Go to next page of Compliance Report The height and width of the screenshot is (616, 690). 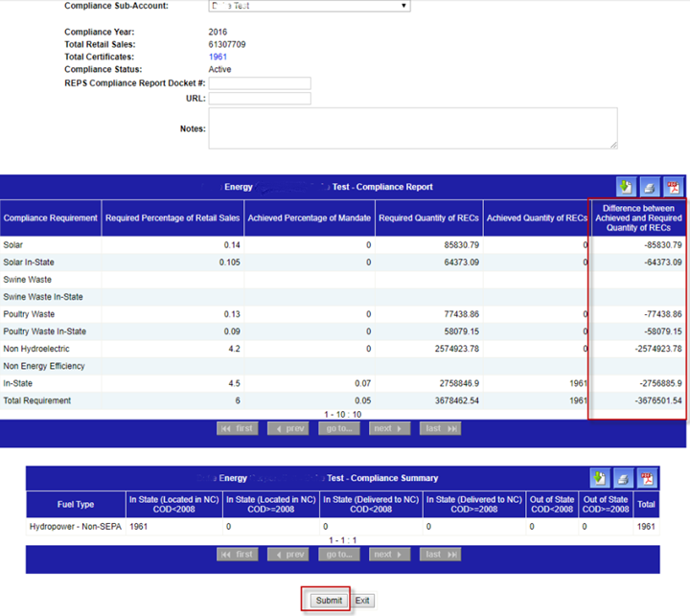click(388, 428)
